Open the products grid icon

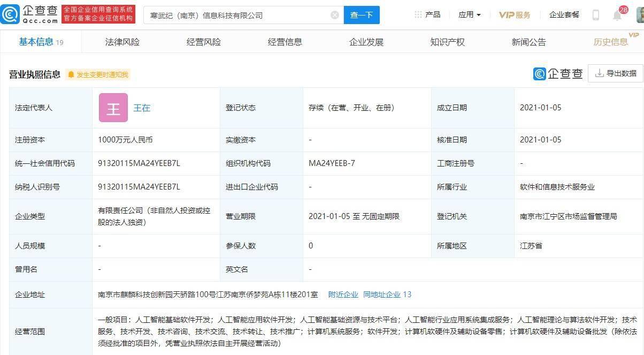click(x=418, y=14)
